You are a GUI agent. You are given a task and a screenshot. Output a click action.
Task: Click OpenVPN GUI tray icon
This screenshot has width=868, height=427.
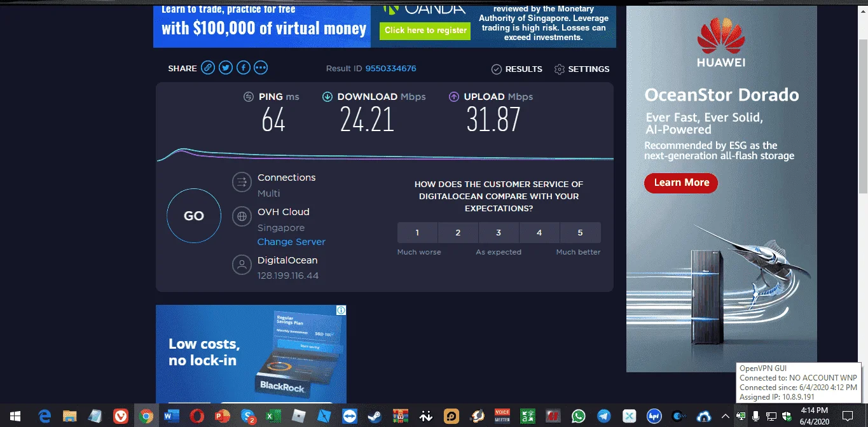tap(741, 416)
